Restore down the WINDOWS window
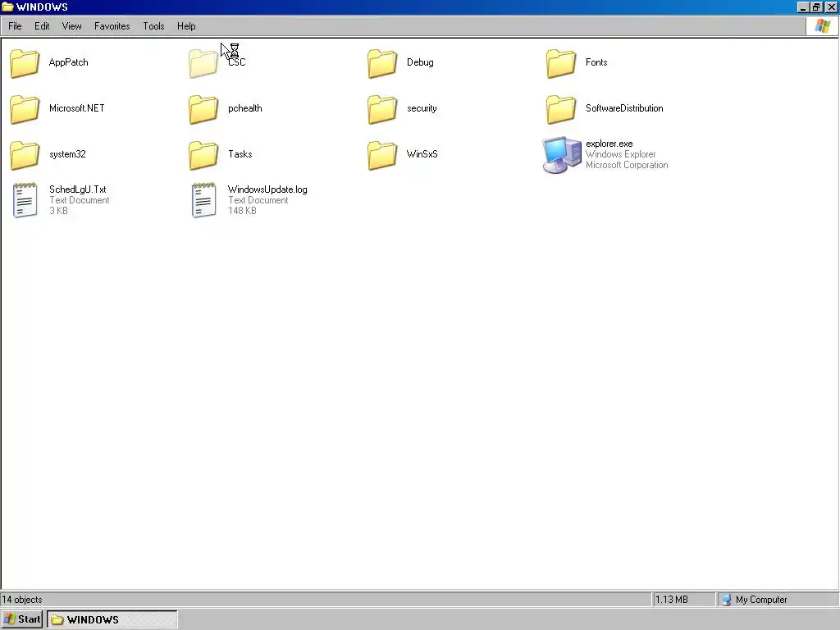 816,7
